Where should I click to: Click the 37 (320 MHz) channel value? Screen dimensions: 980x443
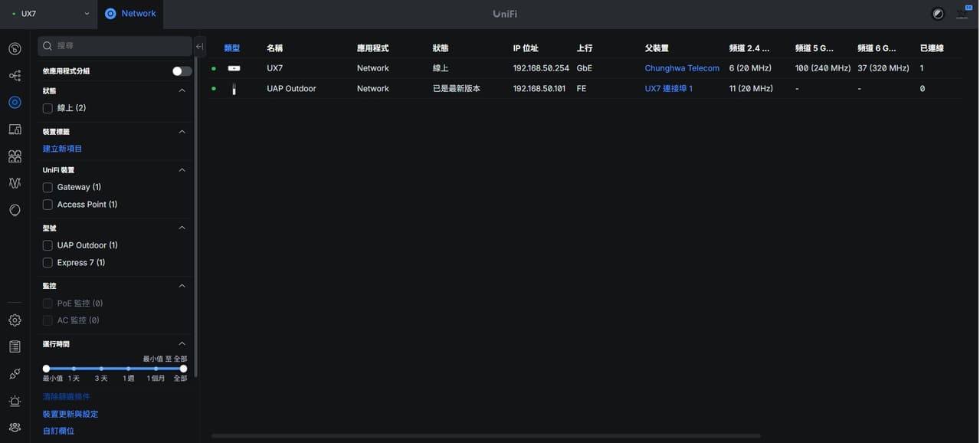[x=883, y=68]
